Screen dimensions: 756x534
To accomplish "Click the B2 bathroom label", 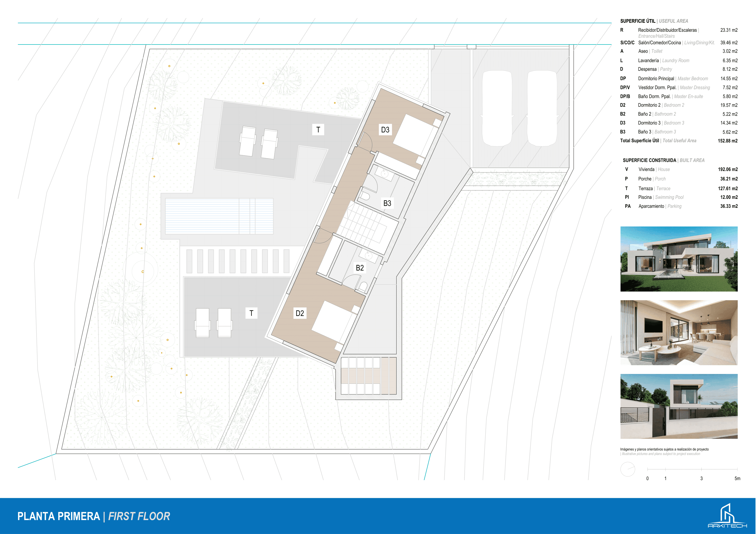I will tap(360, 268).
